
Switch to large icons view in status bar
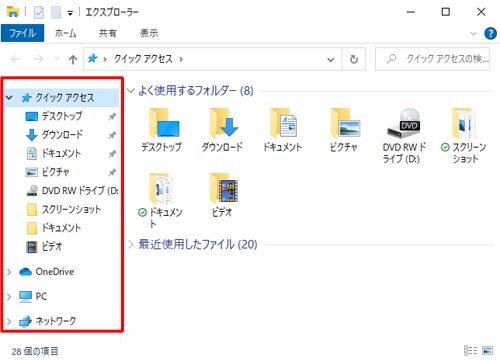pos(487,351)
